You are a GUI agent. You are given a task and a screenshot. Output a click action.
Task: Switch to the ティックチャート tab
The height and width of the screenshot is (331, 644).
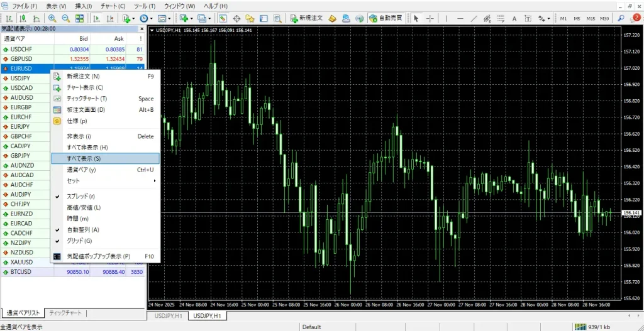[x=65, y=313]
